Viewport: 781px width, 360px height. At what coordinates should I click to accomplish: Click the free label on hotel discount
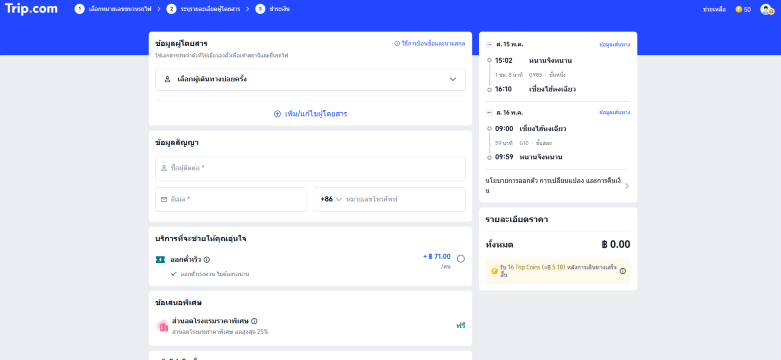[461, 326]
